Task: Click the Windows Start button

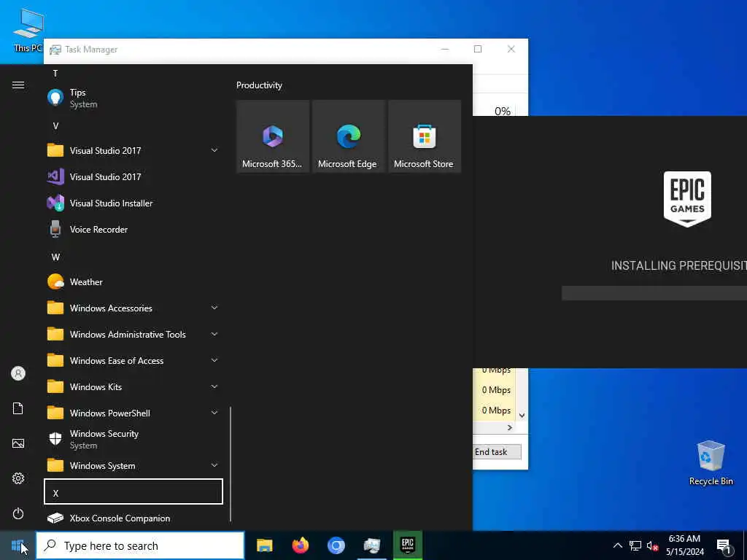Action: coord(18,545)
